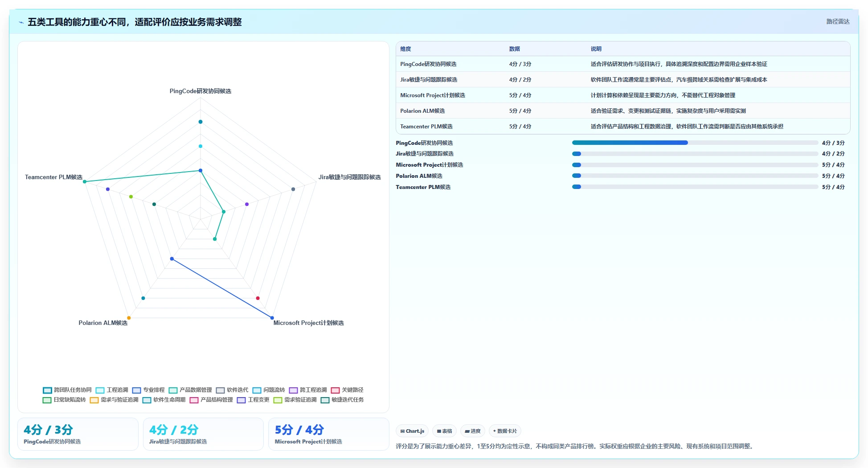Viewport: 868px width, 468px height.
Task: Toggle the 跨团队任务协同 legend series
Action: tap(67, 390)
